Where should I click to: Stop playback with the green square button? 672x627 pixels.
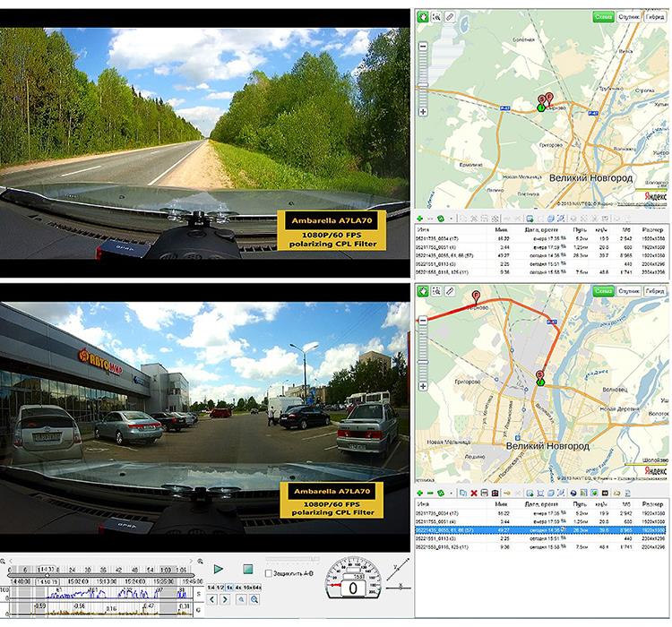tap(247, 569)
